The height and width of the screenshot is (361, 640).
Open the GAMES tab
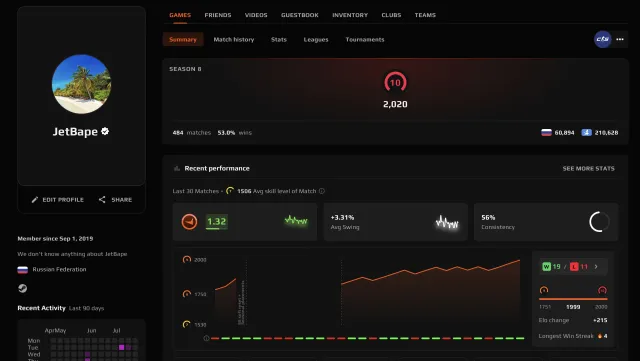pyautogui.click(x=180, y=15)
